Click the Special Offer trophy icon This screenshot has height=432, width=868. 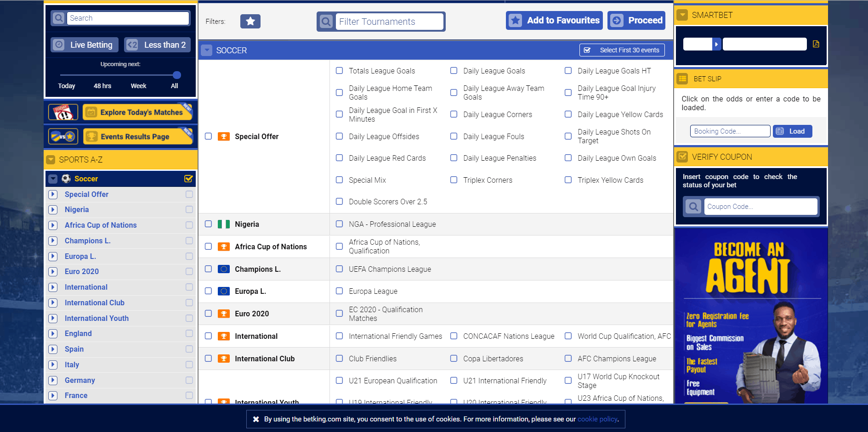pyautogui.click(x=224, y=136)
